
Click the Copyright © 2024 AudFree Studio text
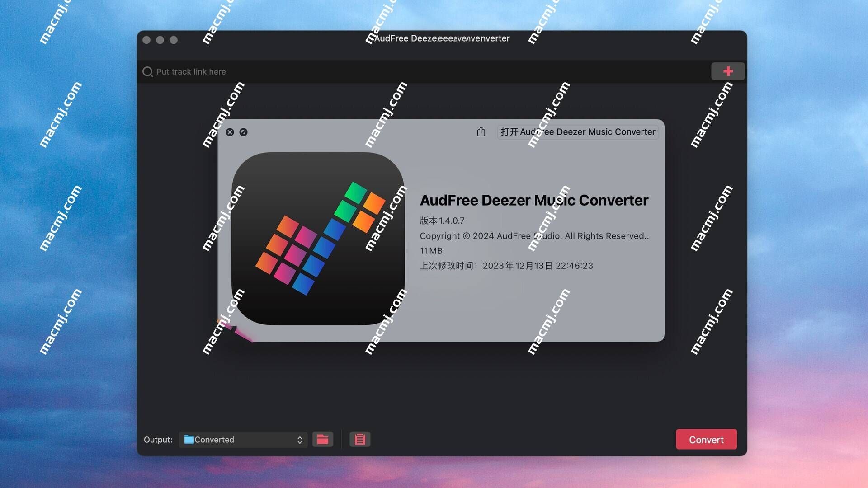coord(534,236)
